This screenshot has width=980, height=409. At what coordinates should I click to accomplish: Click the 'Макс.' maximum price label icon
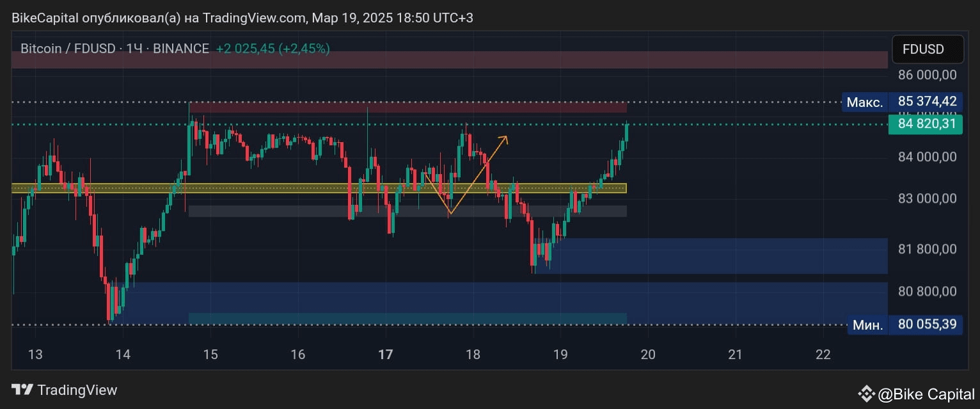pyautogui.click(x=865, y=102)
